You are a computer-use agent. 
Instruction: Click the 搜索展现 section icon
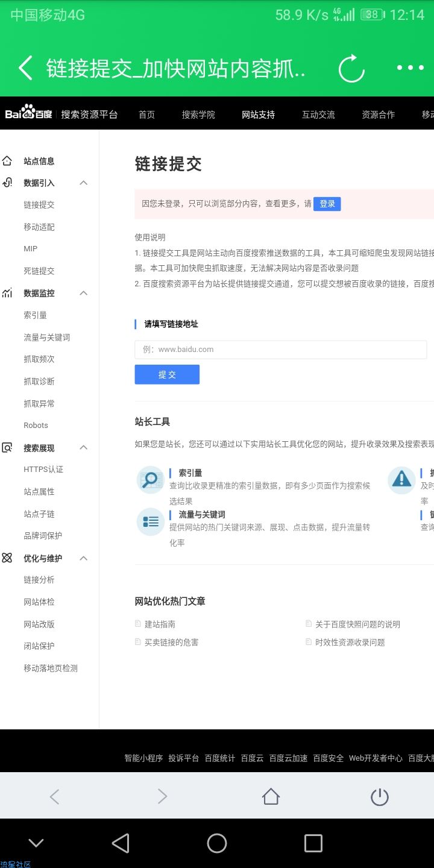click(x=7, y=448)
